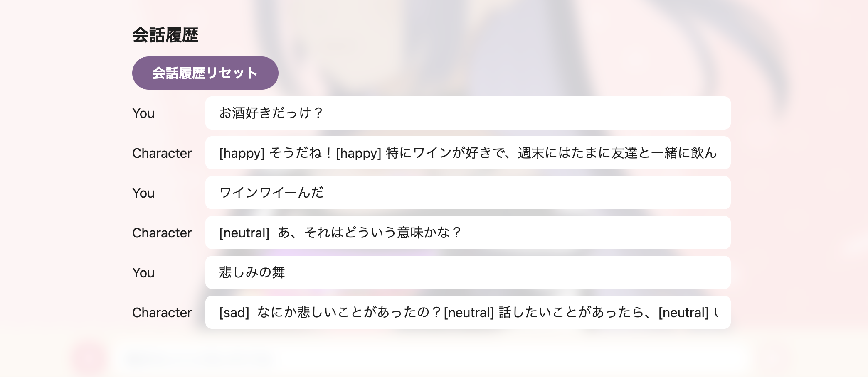Select the message お酒好きだっけ？
Viewport: 868px width, 377px height.
pos(468,113)
